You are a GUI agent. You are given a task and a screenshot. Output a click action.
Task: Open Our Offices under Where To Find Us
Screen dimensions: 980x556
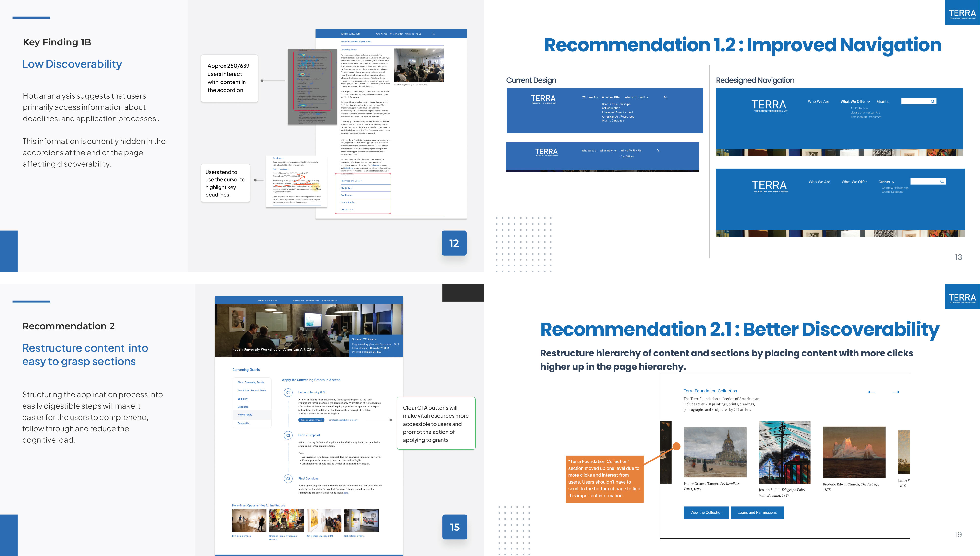(x=627, y=156)
